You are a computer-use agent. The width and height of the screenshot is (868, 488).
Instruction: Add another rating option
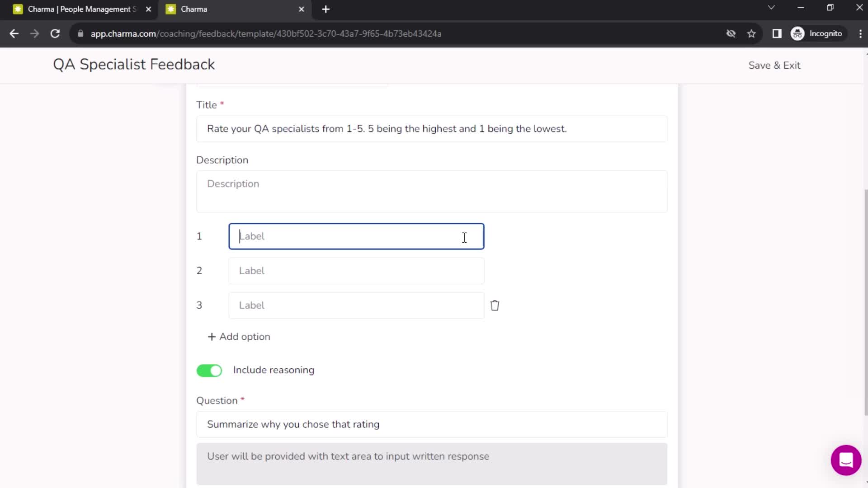tap(239, 337)
